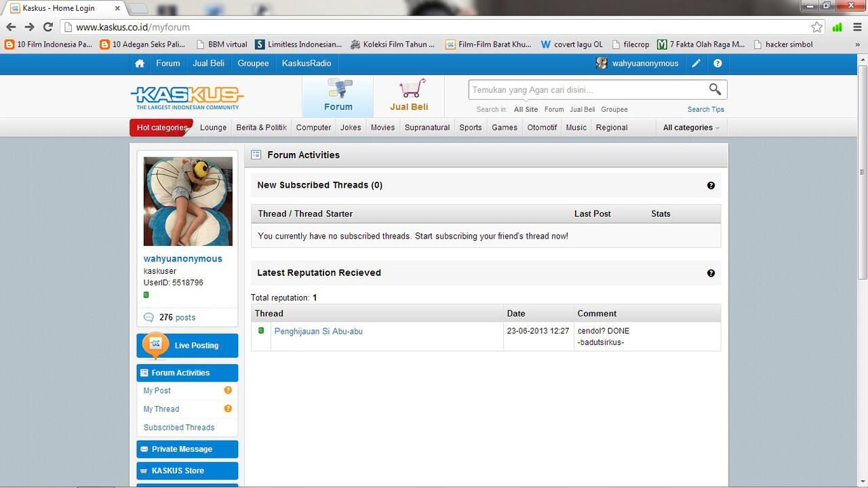Viewport: 868px width, 488px height.
Task: Open the Live Posting button
Action: coord(187,346)
